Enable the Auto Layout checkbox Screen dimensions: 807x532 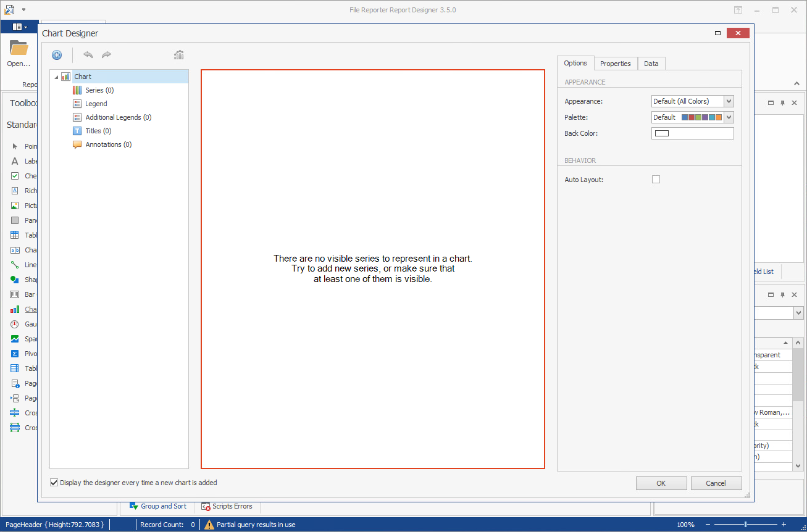click(656, 180)
